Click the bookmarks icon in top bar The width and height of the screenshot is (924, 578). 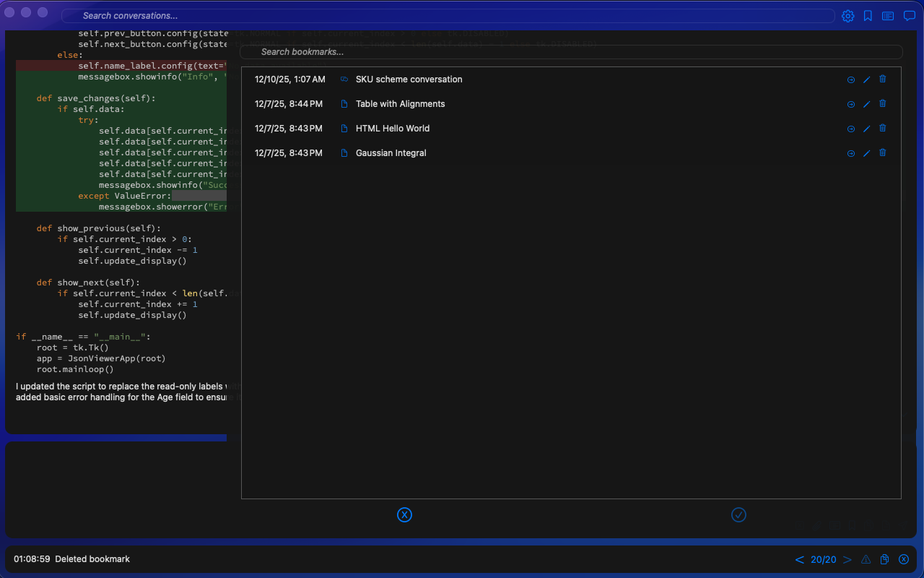coord(868,16)
